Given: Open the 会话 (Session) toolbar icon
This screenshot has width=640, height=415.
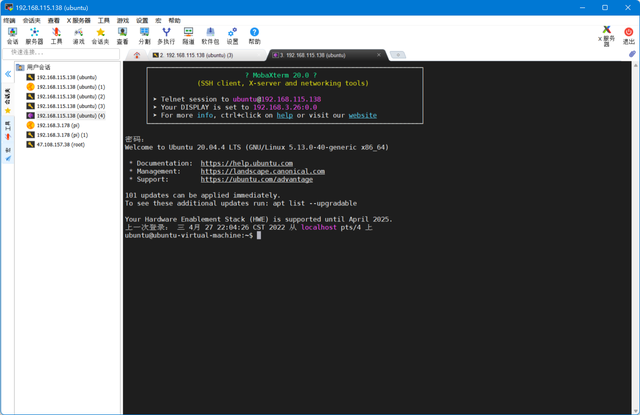Looking at the screenshot, I should pos(12,36).
